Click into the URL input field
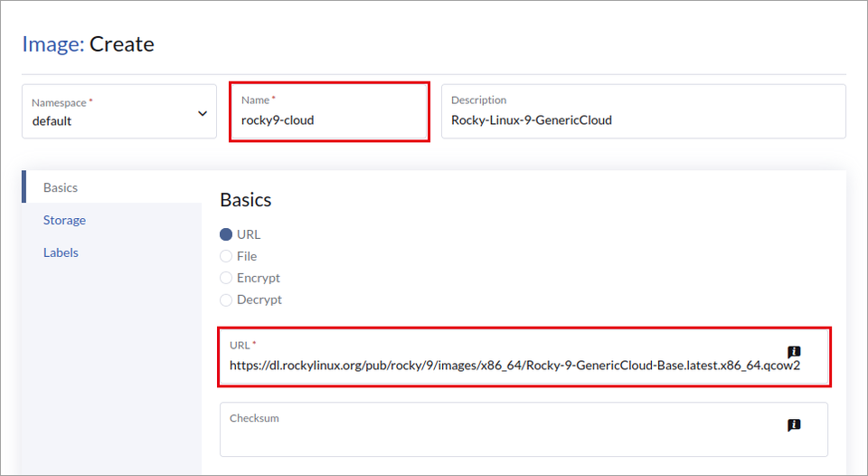This screenshot has width=868, height=476. 524,357
